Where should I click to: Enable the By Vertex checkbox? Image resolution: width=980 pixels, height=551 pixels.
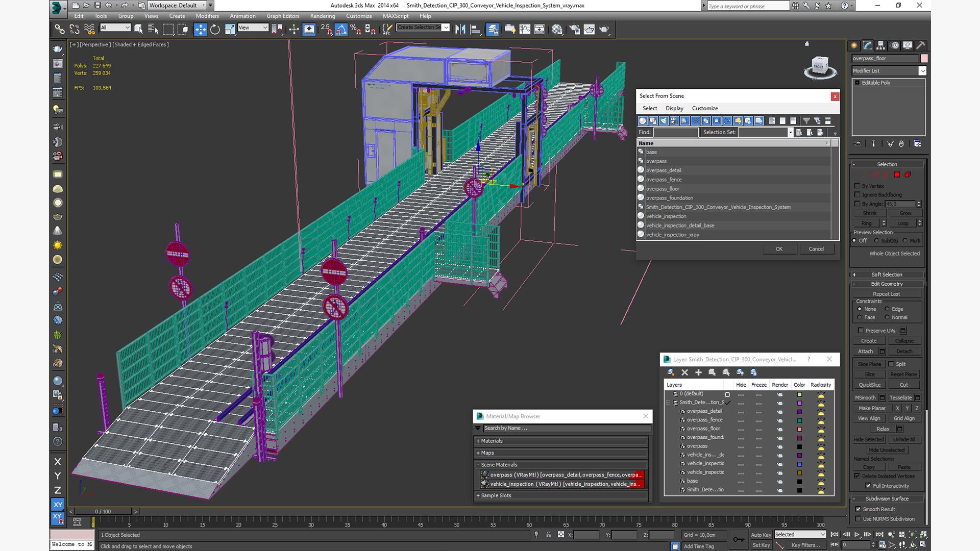tap(857, 186)
